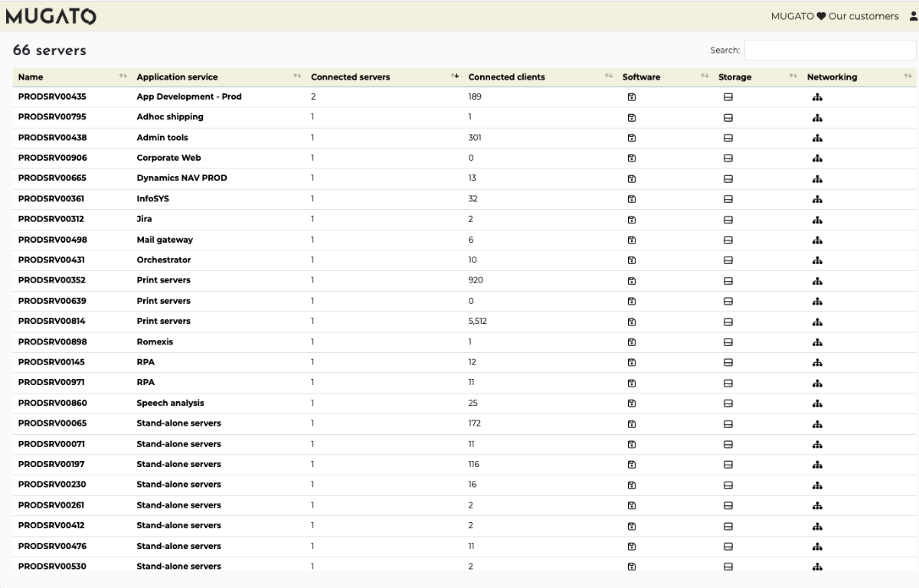The width and height of the screenshot is (919, 588).
Task: Click the user profile icon
Action: coord(912,16)
